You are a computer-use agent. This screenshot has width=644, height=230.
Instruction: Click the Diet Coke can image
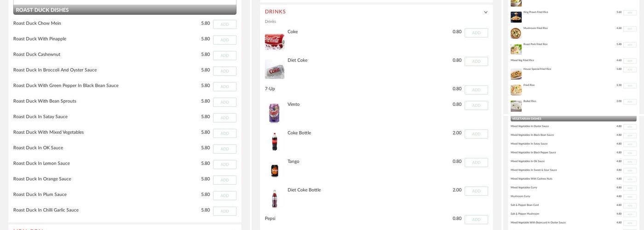275,69
